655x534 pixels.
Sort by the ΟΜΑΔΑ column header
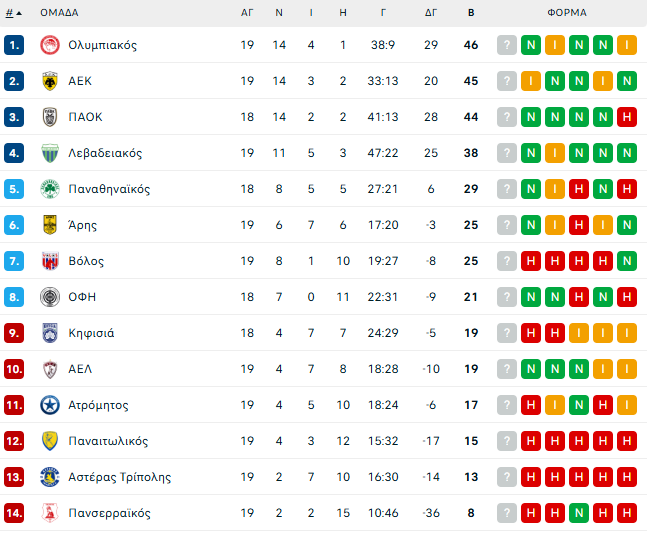[59, 13]
